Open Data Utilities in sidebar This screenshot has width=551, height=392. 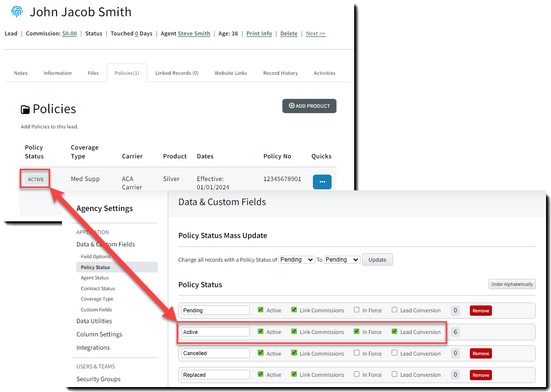pos(94,321)
